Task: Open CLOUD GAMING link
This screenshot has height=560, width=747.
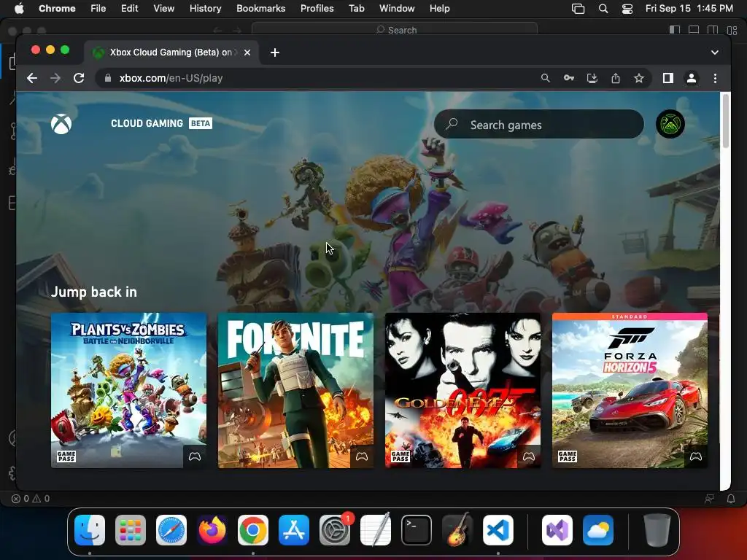Action: 147,123
